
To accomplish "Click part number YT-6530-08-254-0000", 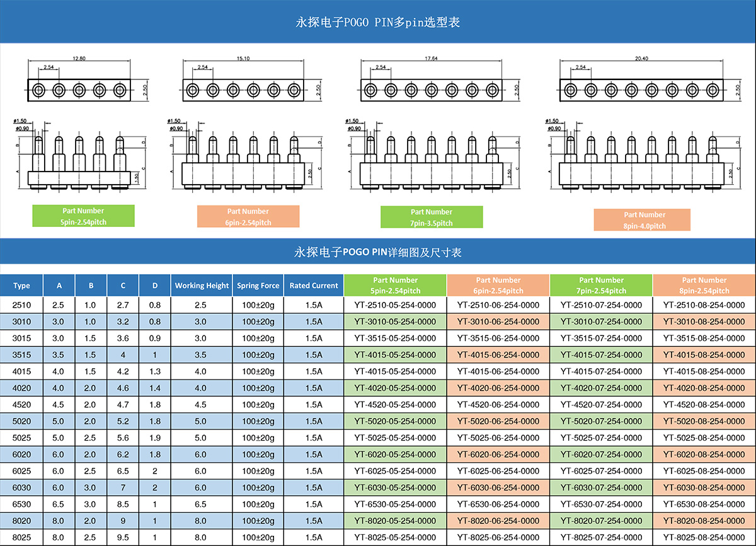I will [704, 504].
